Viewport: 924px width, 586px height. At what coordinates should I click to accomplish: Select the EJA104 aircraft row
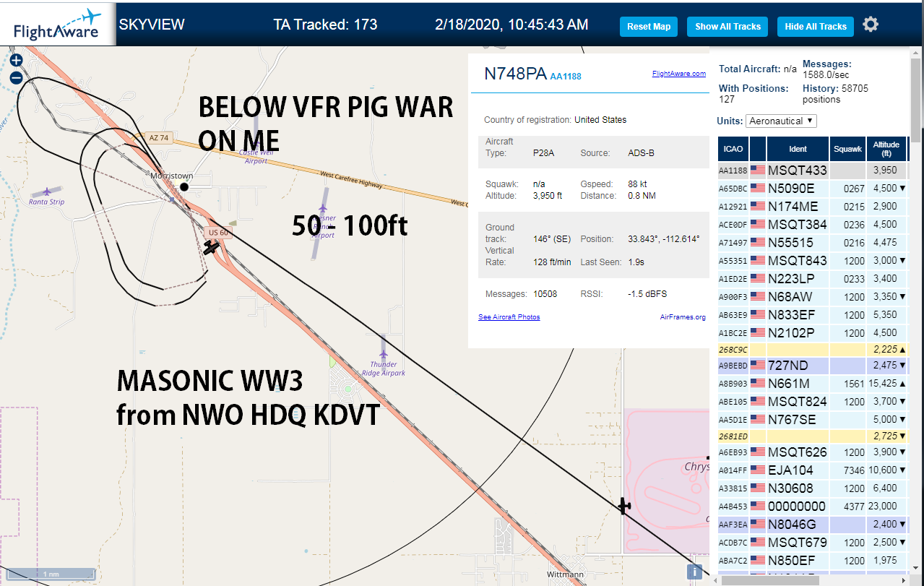(812, 470)
